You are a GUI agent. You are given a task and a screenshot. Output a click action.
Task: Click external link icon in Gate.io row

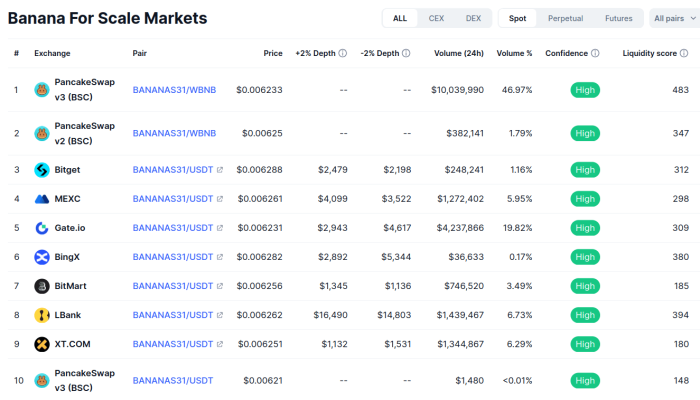click(x=220, y=228)
